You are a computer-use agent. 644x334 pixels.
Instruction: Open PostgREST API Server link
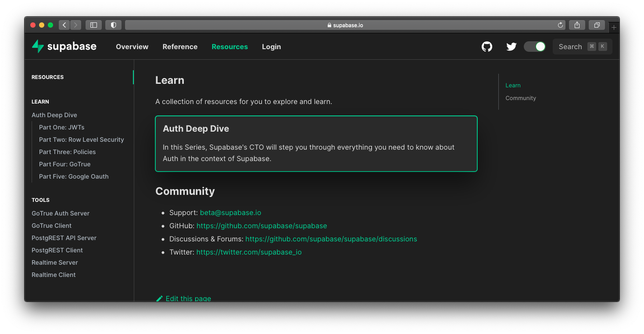click(64, 238)
